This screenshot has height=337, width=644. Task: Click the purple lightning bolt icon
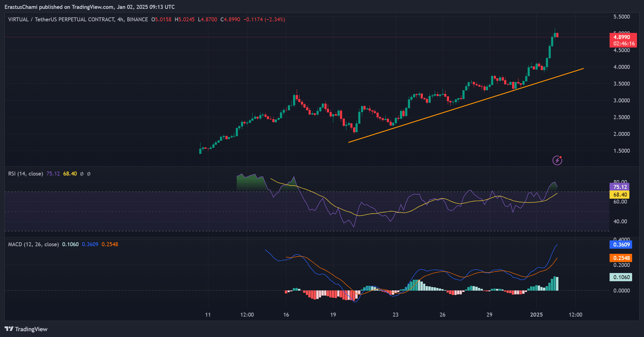coord(557,160)
